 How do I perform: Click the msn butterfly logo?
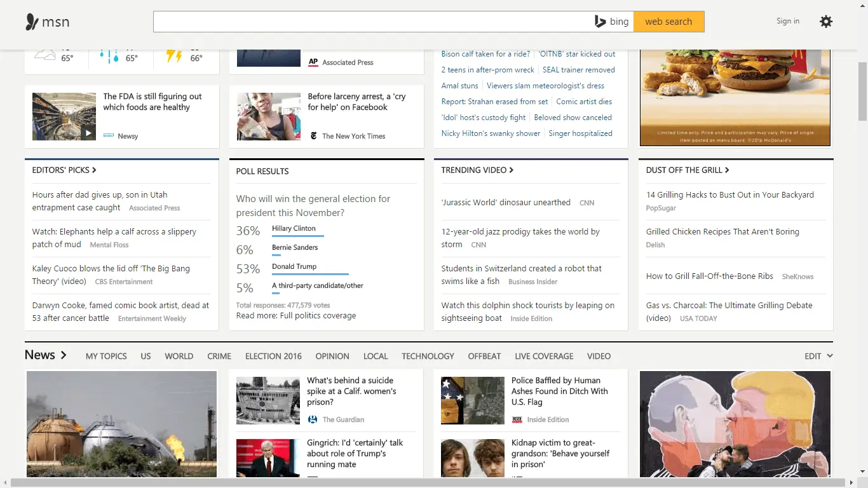(x=32, y=22)
